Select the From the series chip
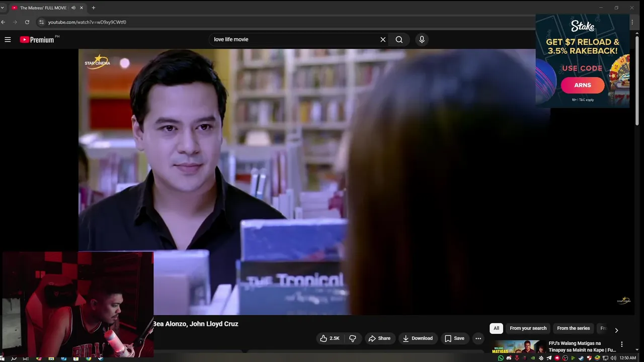644x362 pixels. click(573, 328)
